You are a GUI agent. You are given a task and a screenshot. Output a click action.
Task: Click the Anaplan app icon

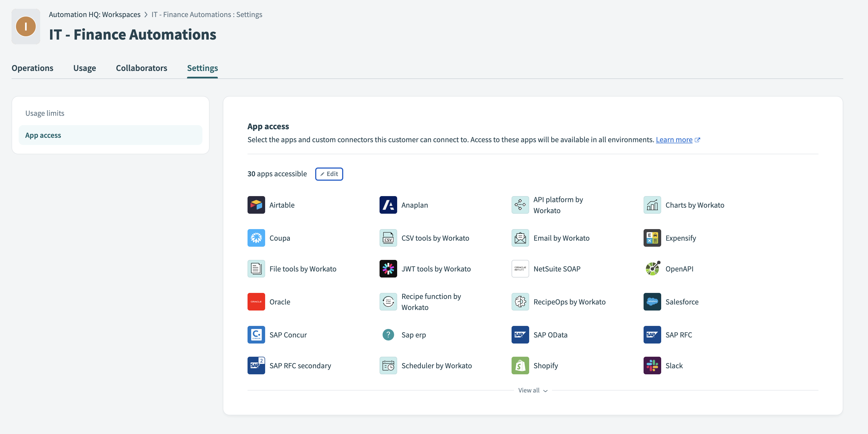coord(388,205)
